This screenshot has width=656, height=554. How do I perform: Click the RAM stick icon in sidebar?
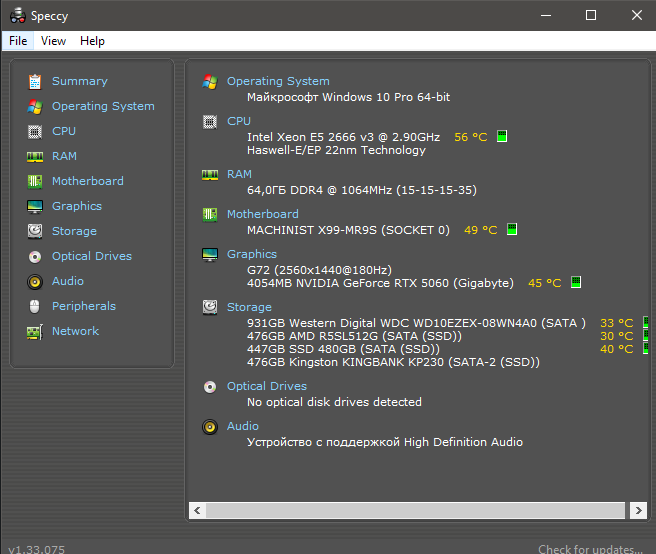coord(35,157)
